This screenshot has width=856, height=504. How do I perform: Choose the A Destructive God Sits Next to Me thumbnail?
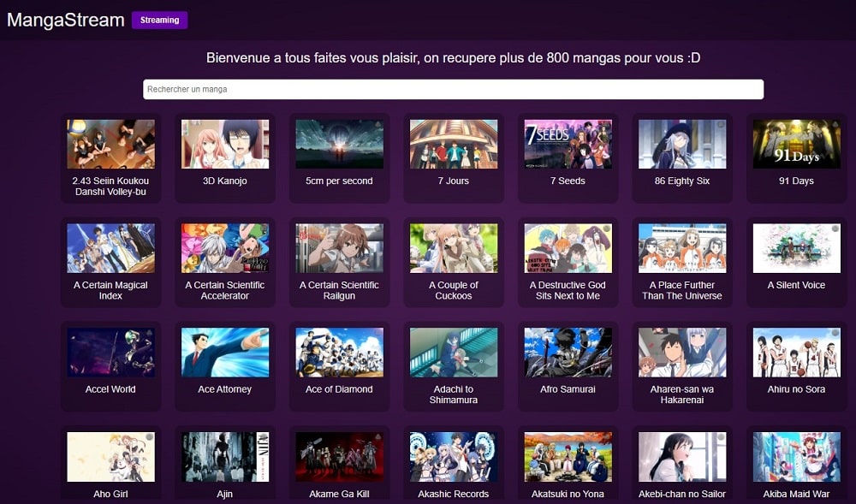(568, 248)
